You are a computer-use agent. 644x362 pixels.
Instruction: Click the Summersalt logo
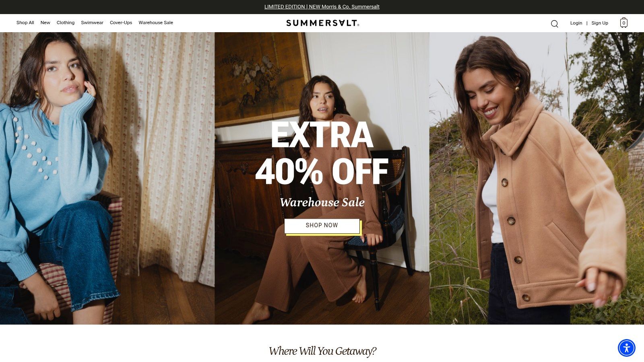click(x=322, y=23)
